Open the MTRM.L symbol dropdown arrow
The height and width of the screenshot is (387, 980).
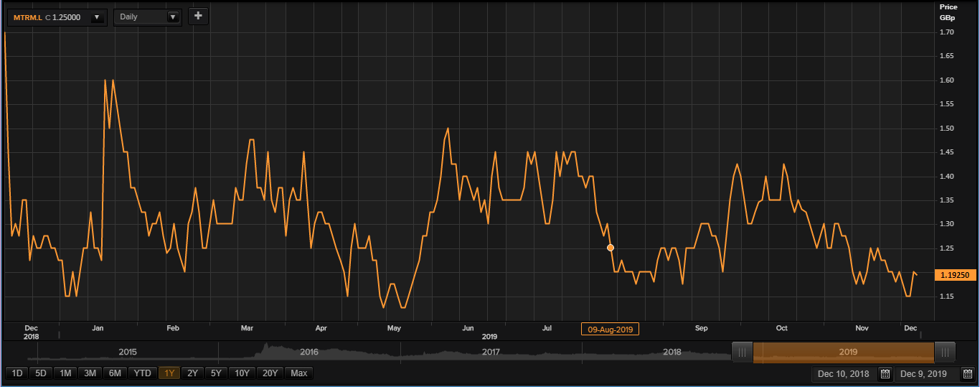[96, 17]
